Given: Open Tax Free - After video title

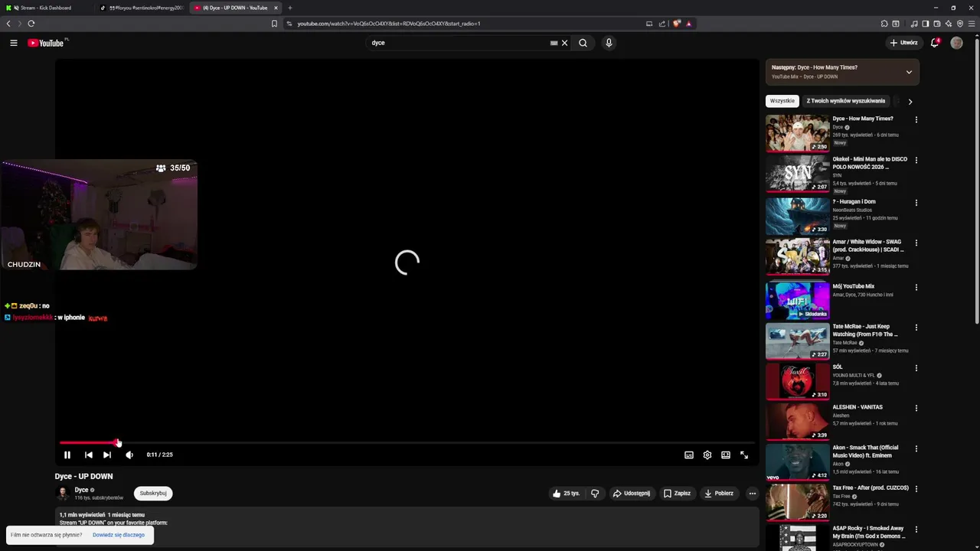Looking at the screenshot, I should tap(871, 487).
